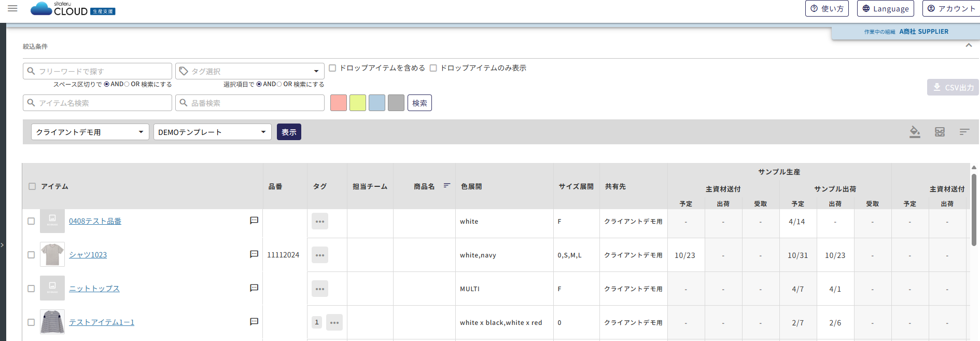Open the アカウント menu
The width and height of the screenshot is (980, 341).
coord(951,8)
